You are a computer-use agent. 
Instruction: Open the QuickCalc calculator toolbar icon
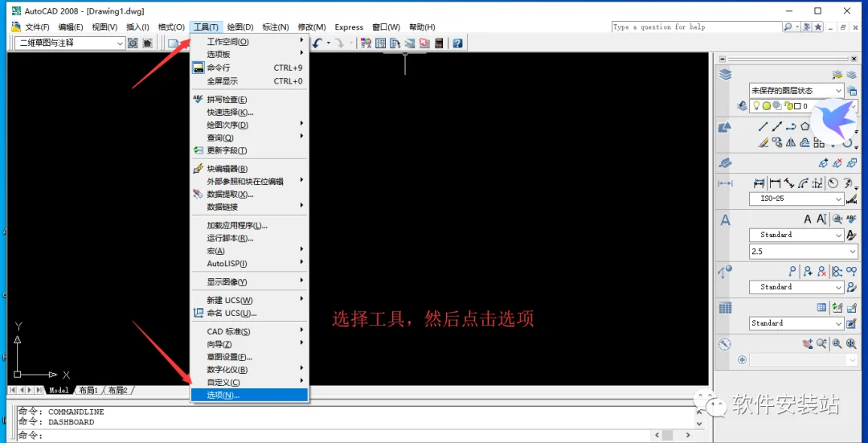(439, 43)
